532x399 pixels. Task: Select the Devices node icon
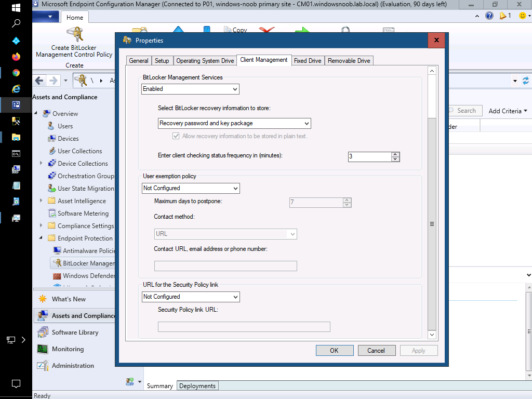click(x=51, y=138)
